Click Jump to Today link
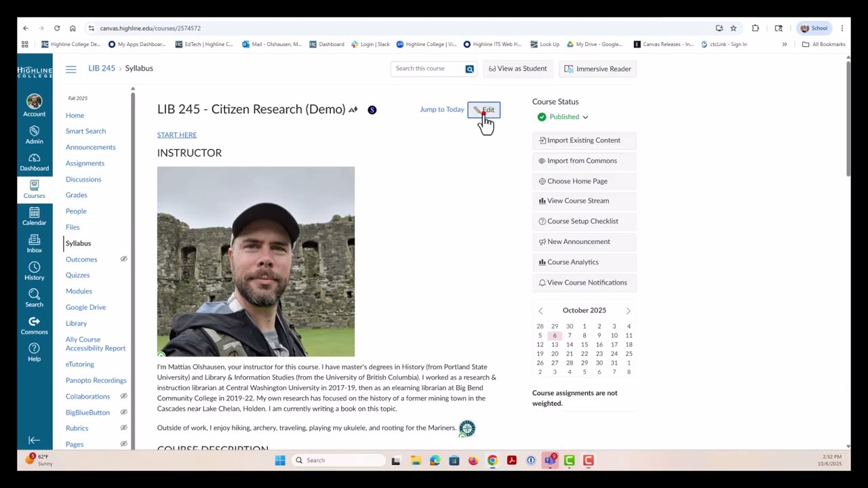The height and width of the screenshot is (488, 868). coord(441,110)
